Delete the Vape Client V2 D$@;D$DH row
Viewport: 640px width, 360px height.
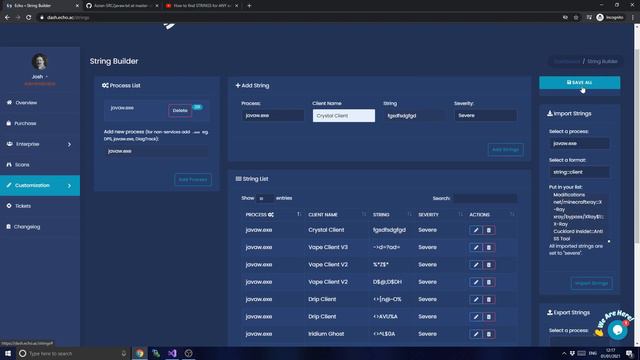489,282
